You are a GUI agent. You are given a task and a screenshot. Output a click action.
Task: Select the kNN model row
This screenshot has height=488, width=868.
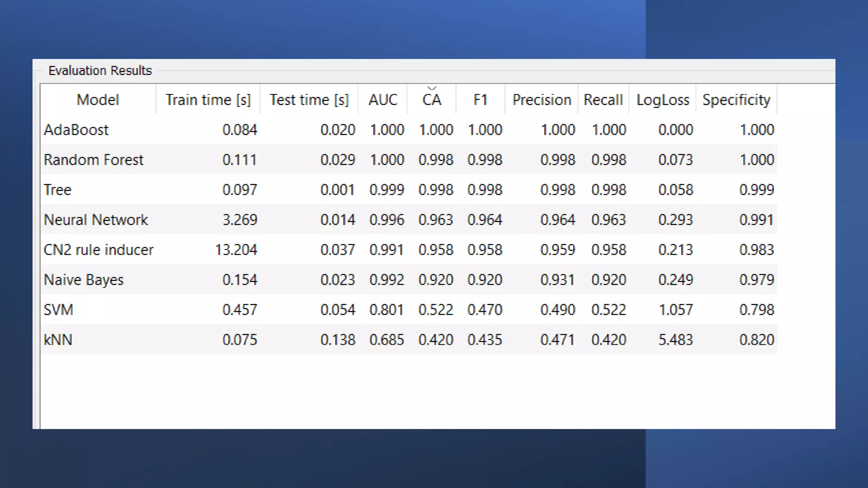coord(58,340)
